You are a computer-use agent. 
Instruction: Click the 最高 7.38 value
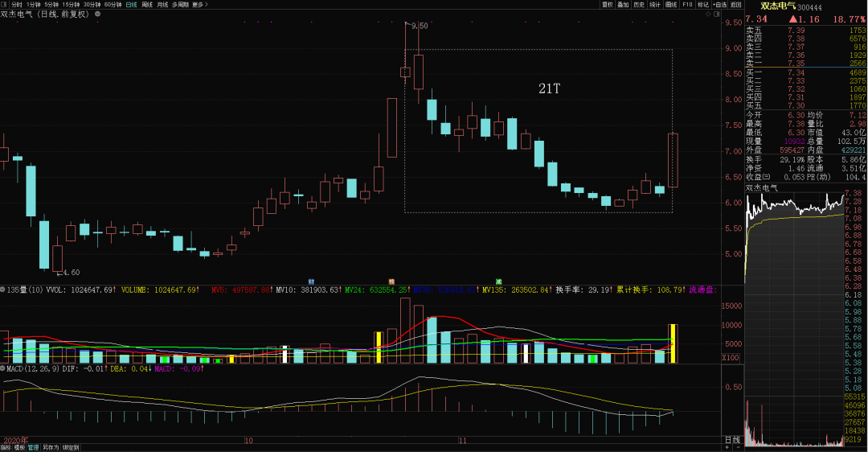[796, 124]
